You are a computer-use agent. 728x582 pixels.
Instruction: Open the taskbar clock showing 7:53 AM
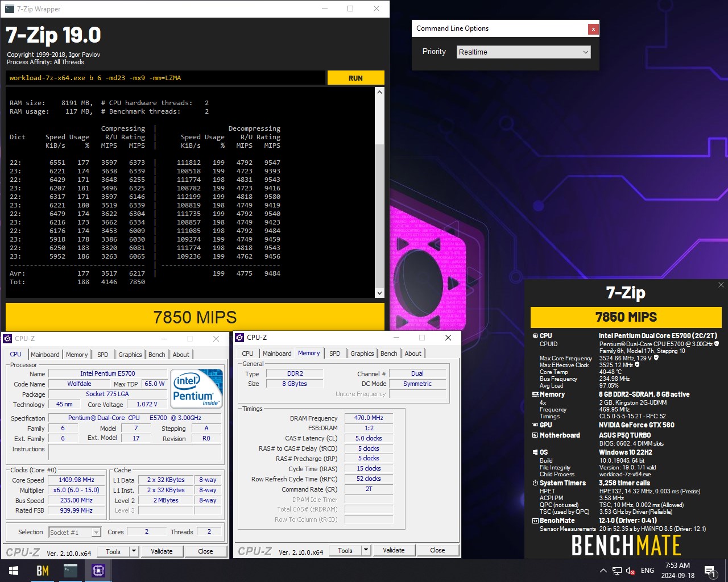(x=677, y=571)
